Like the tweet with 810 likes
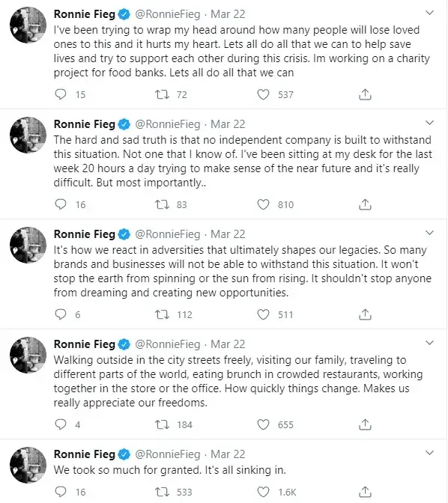448x503 pixels. click(263, 204)
